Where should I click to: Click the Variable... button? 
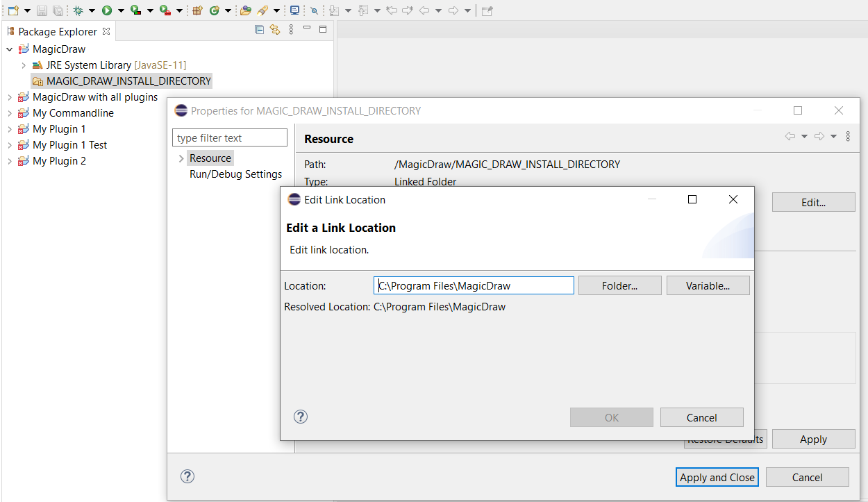pyautogui.click(x=708, y=285)
